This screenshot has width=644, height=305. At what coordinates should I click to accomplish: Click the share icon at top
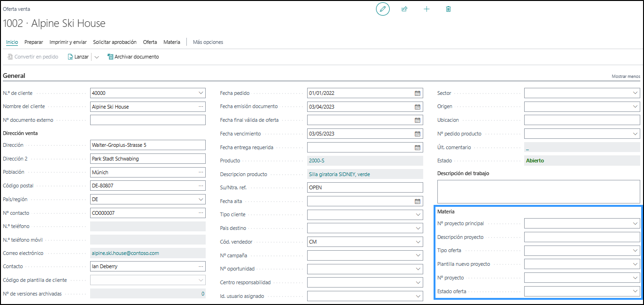point(404,9)
